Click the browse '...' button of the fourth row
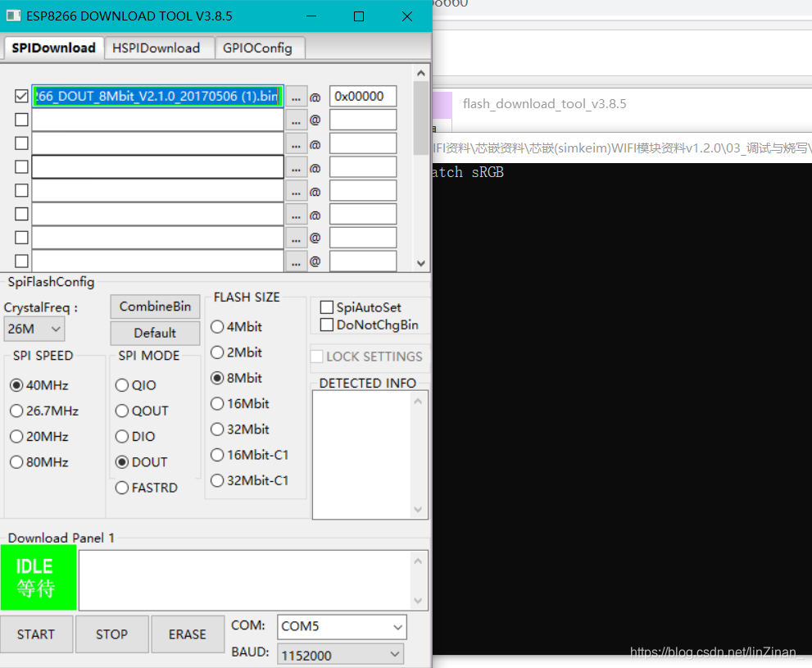812x668 pixels. click(x=297, y=167)
